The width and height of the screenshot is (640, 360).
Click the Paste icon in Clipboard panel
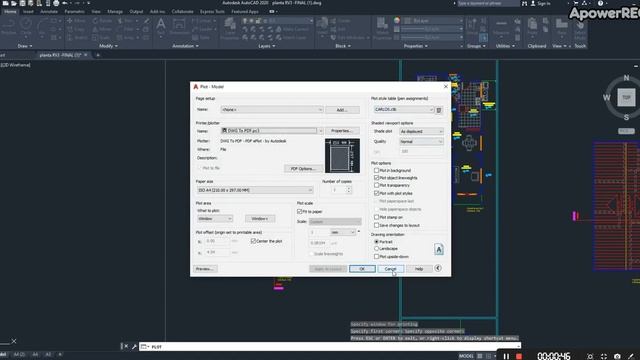(532, 27)
